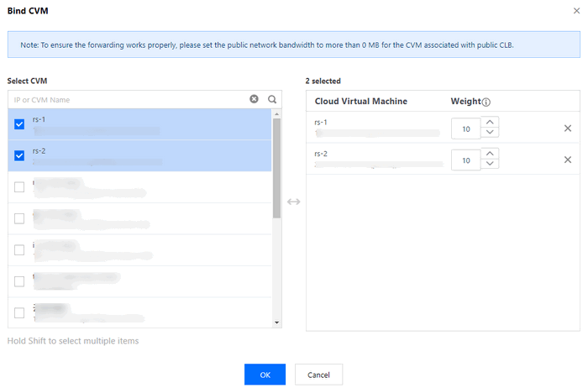
Task: Click the rs-2 weight input box
Action: coord(466,160)
